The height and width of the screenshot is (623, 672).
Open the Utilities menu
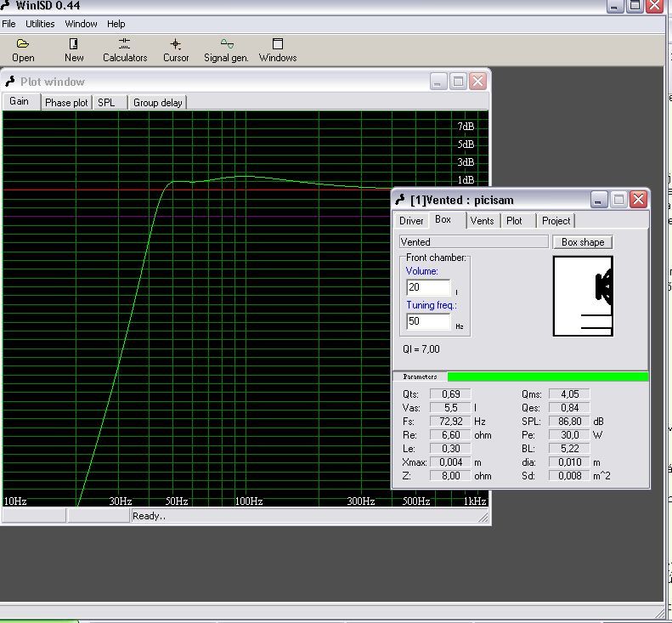(x=40, y=24)
